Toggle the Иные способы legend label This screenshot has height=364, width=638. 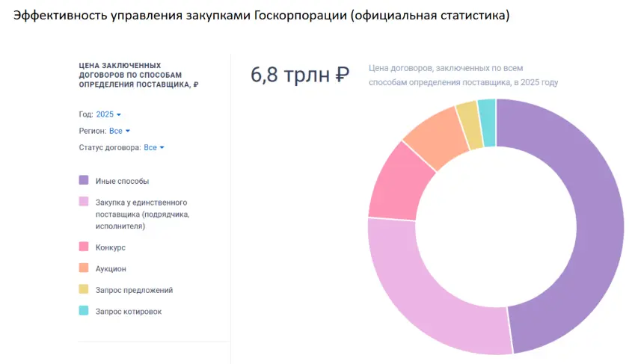pos(122,181)
